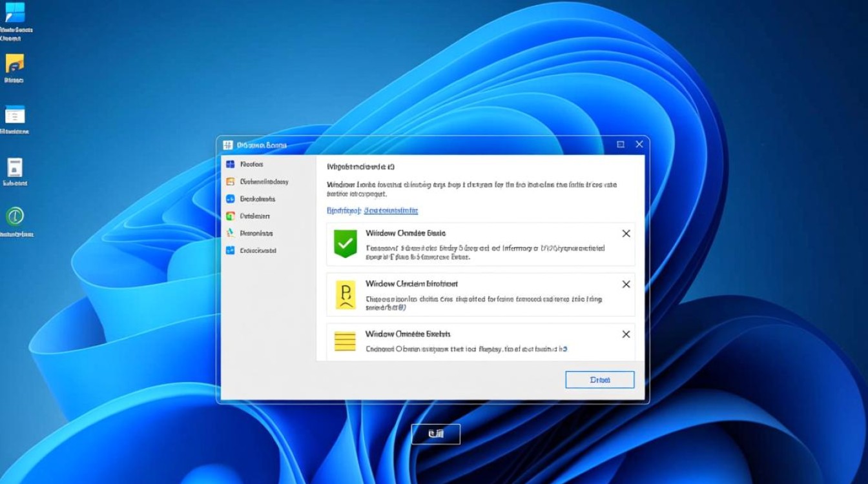Screen dimensions: 868x484
Task: Click the Windows Security logo in title bar
Action: pyautogui.click(x=227, y=145)
